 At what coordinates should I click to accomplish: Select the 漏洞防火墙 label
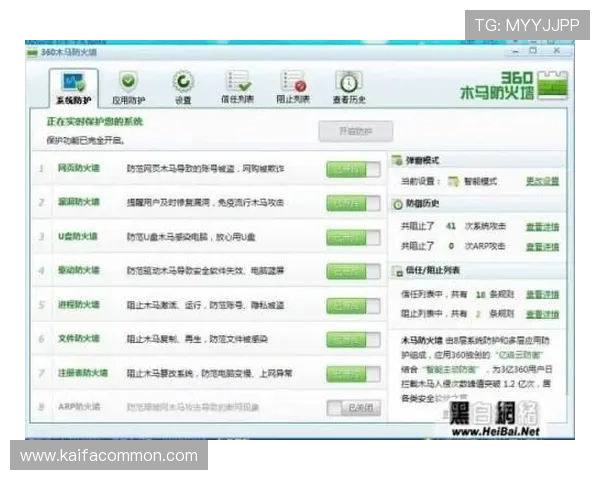(x=79, y=202)
